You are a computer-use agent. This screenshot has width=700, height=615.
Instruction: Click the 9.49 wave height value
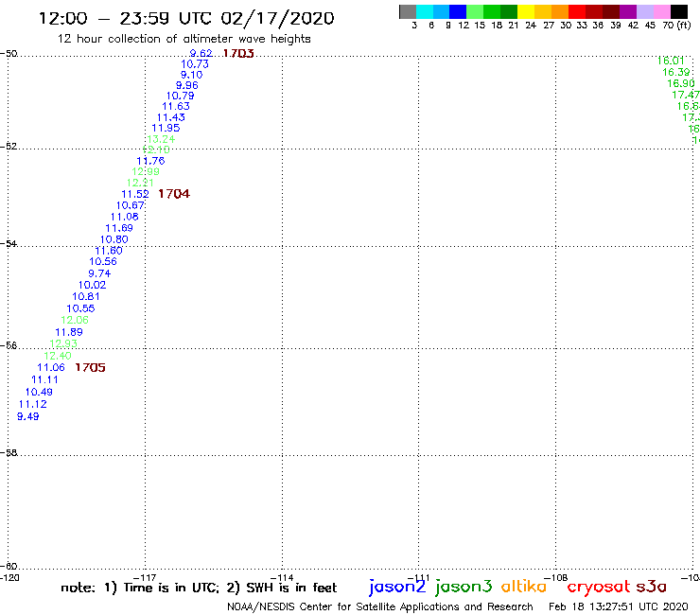pos(28,416)
